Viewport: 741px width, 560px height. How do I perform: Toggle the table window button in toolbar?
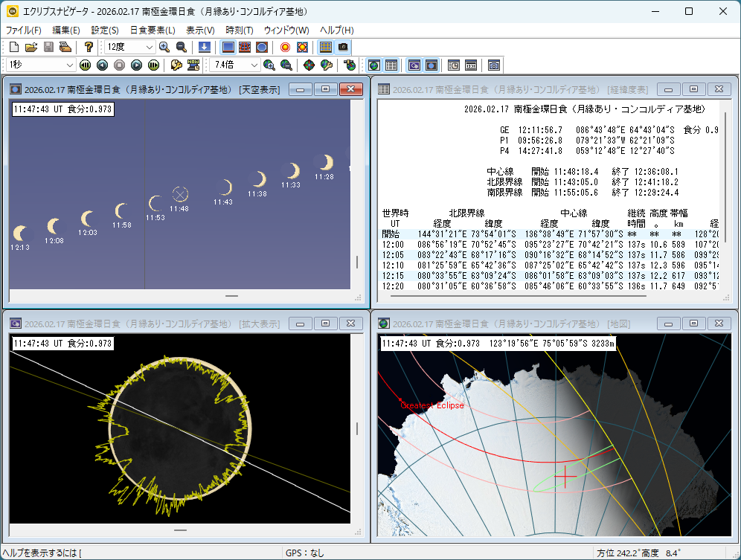[x=391, y=65]
